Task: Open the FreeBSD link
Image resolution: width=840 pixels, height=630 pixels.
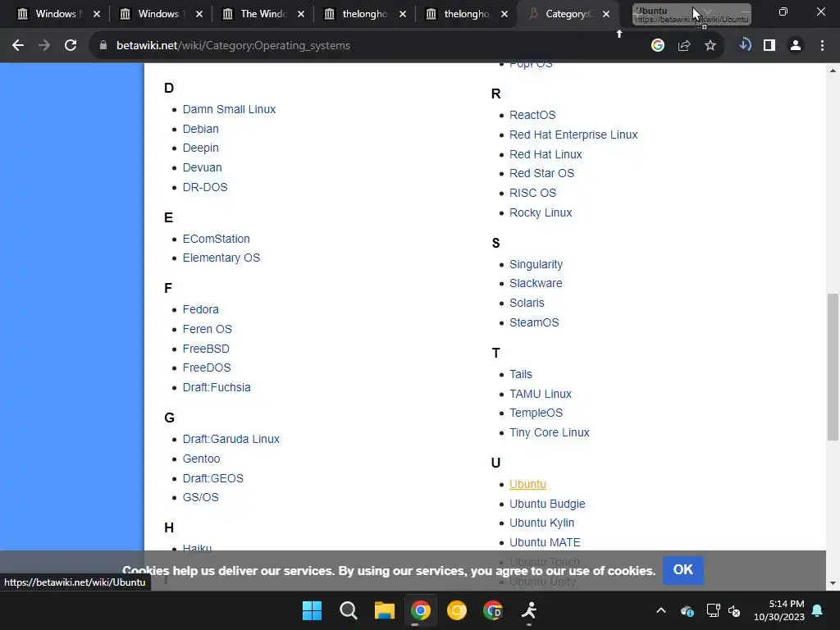Action: pos(206,349)
